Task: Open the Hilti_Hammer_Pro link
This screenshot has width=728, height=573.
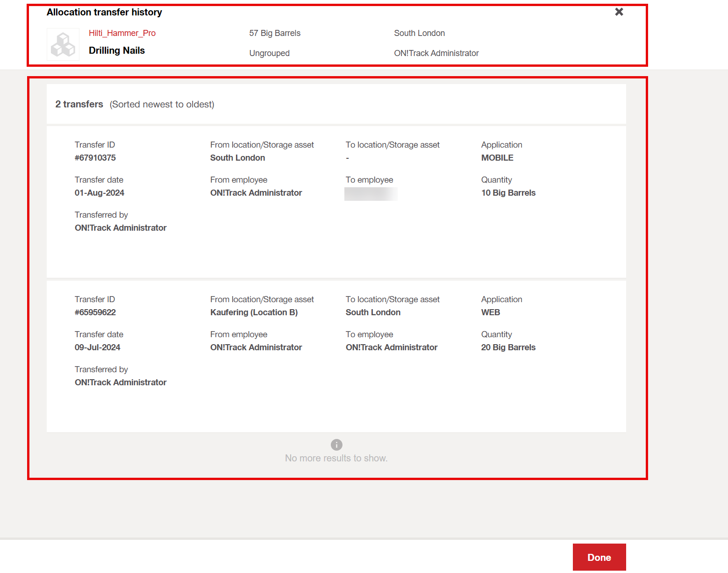Action: click(122, 33)
